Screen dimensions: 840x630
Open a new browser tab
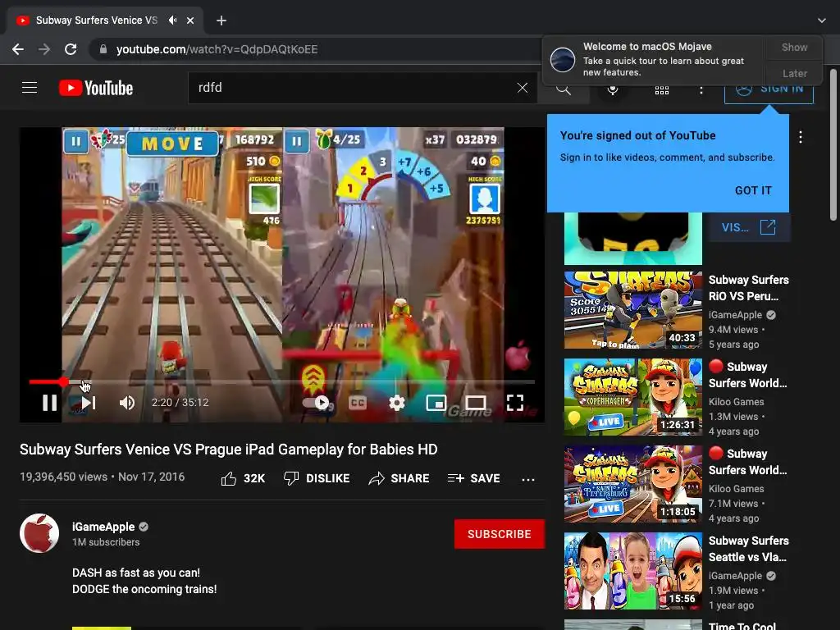(x=221, y=21)
